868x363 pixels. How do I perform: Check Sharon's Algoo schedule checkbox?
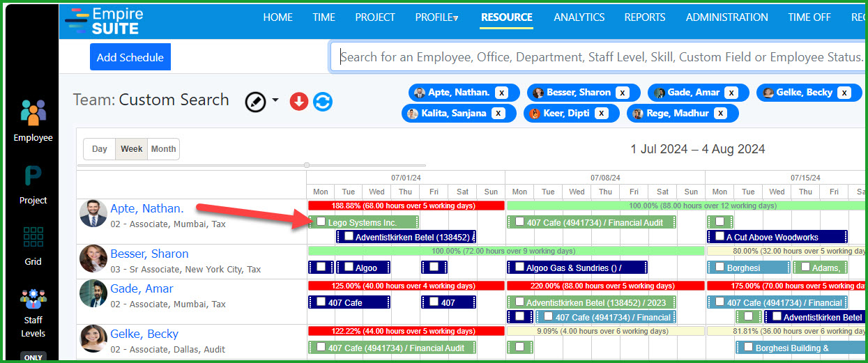click(349, 267)
